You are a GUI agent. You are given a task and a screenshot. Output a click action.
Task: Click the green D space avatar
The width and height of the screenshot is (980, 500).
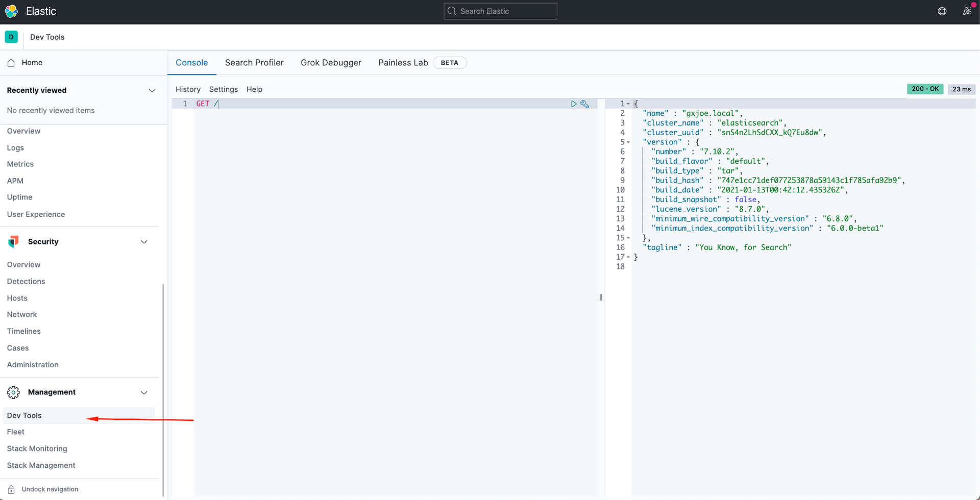tap(11, 37)
